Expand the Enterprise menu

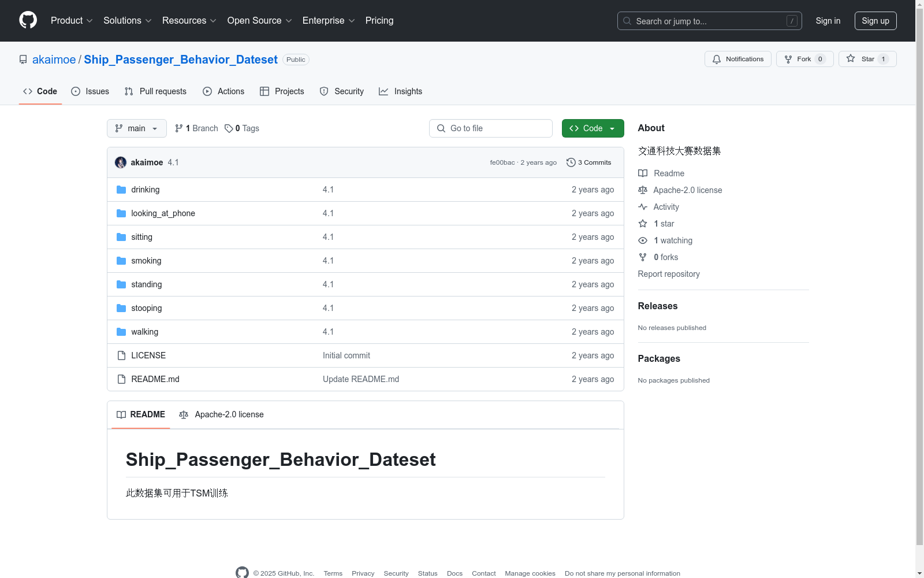click(x=329, y=21)
